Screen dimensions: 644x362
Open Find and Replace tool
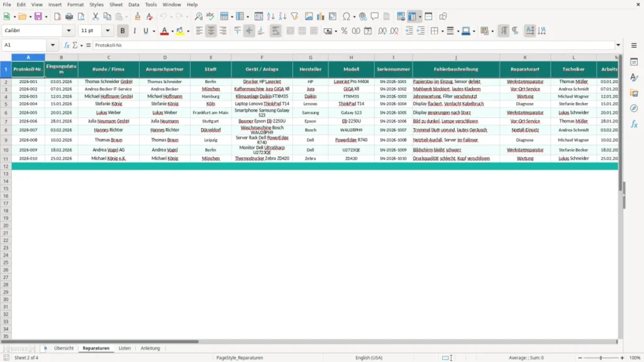tap(198, 16)
